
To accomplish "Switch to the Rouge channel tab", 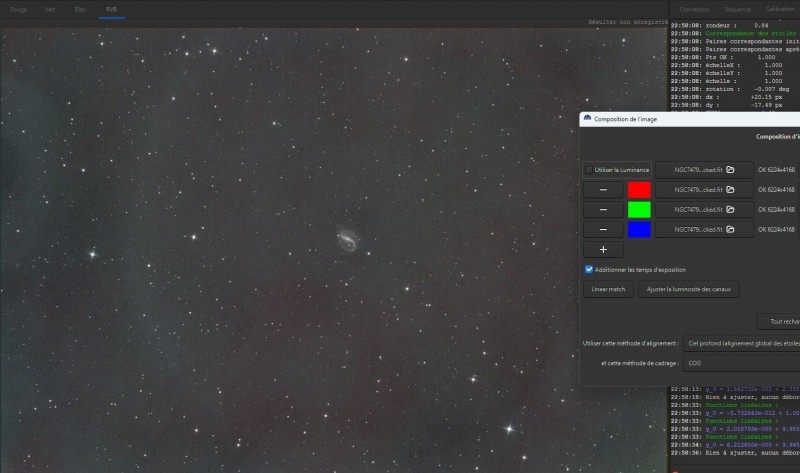I will point(18,9).
